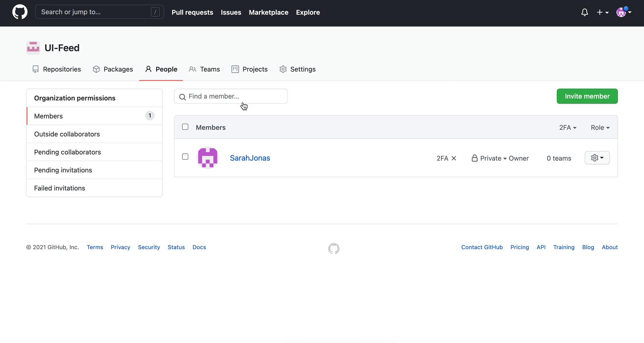The image size is (644, 343).
Task: Open the Status footer link
Action: click(x=176, y=247)
